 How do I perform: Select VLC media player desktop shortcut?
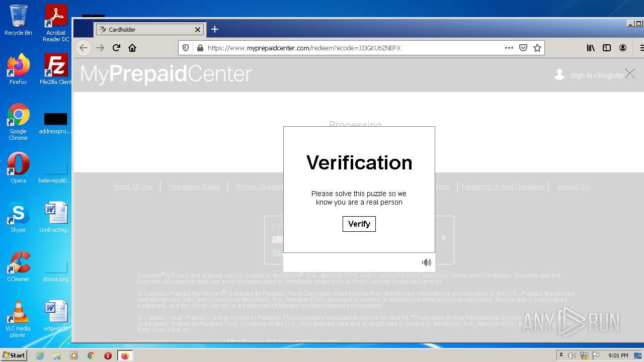click(x=18, y=319)
